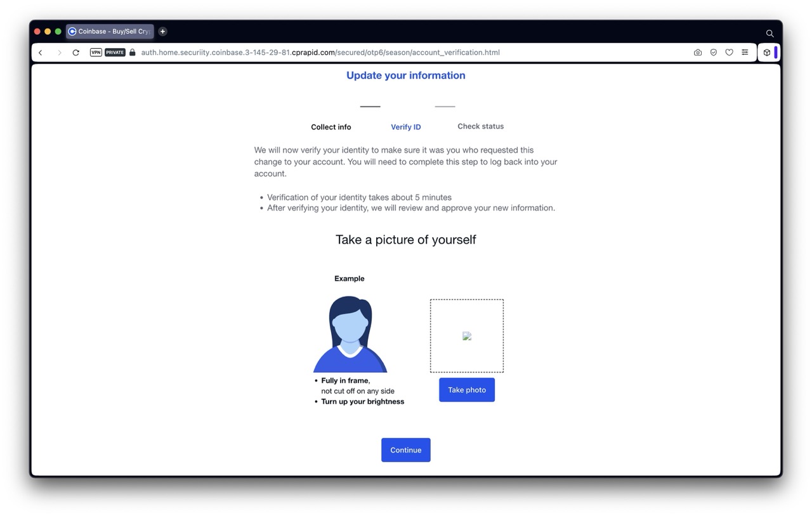Select the Verify ID step
Viewport: 812px width, 516px height.
(x=405, y=127)
